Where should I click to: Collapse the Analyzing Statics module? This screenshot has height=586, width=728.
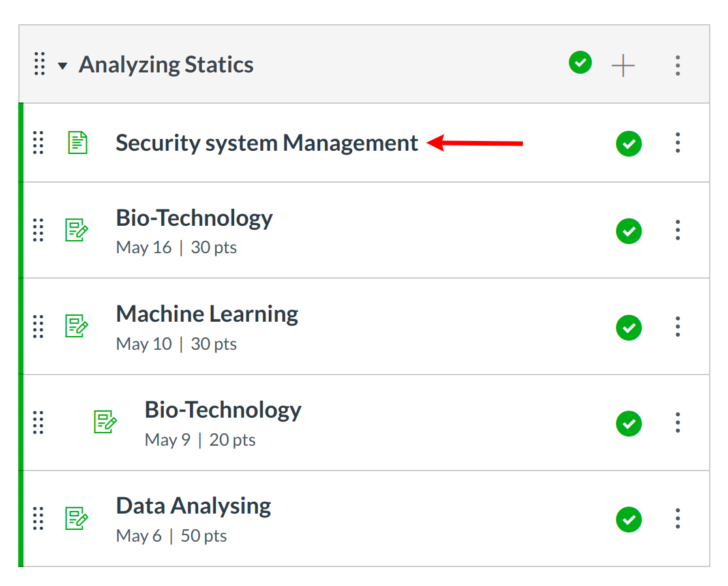tap(63, 65)
